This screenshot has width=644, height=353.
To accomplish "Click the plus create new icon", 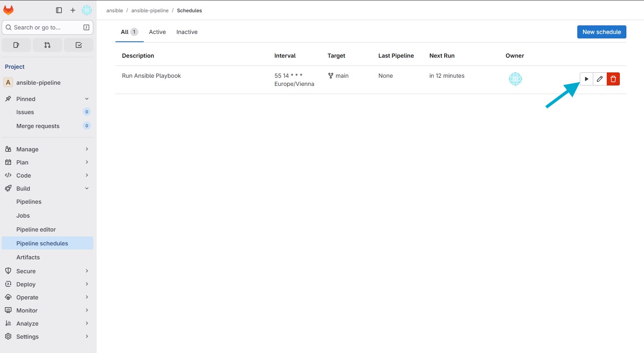I will (73, 10).
